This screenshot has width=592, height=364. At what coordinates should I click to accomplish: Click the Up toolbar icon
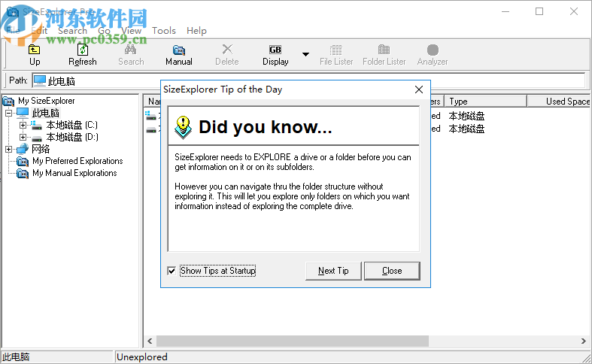[x=35, y=50]
